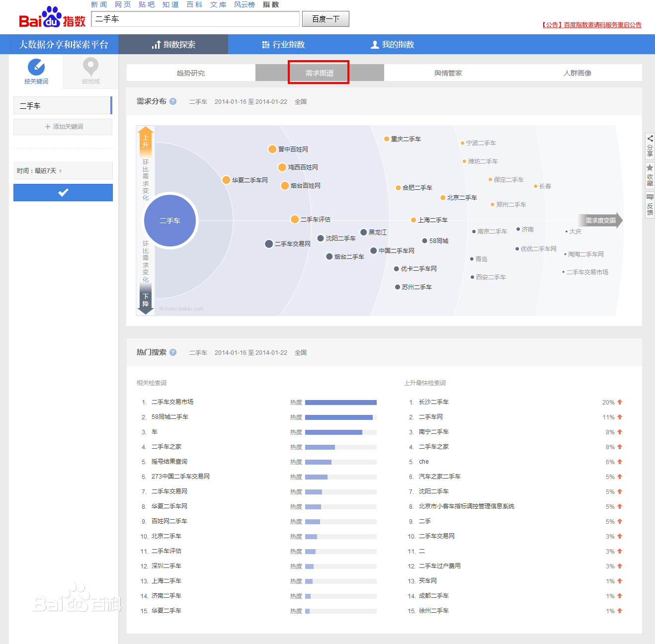Click the 烟台二手车 dark node
The image size is (655, 644).
coord(329,256)
